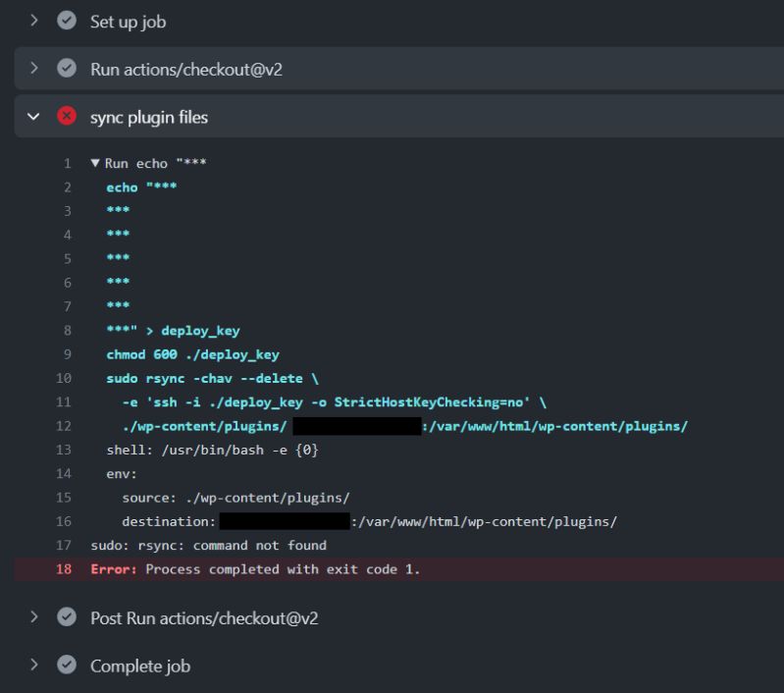This screenshot has width=784, height=693.
Task: Collapse the Run echo disclosure triangle
Action: [x=95, y=163]
